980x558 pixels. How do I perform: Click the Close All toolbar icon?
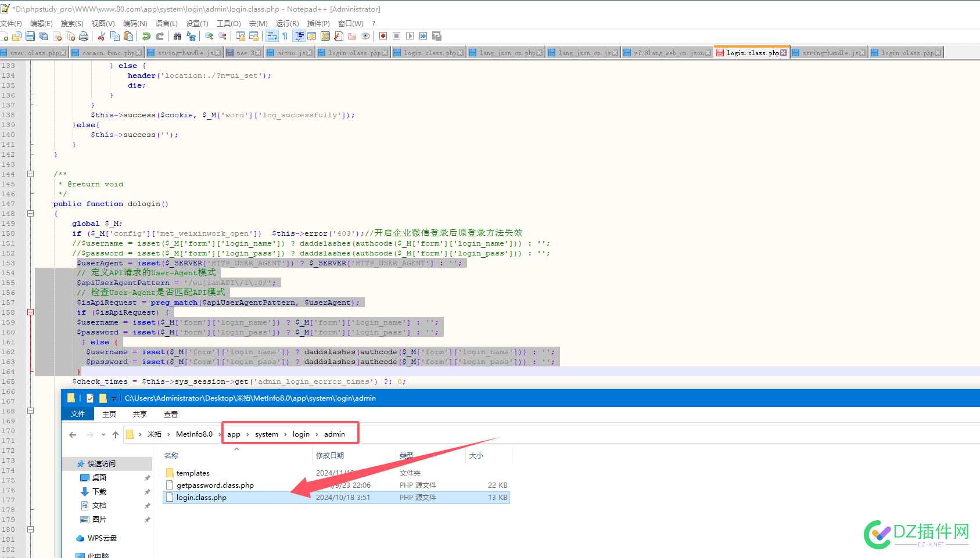point(70,36)
